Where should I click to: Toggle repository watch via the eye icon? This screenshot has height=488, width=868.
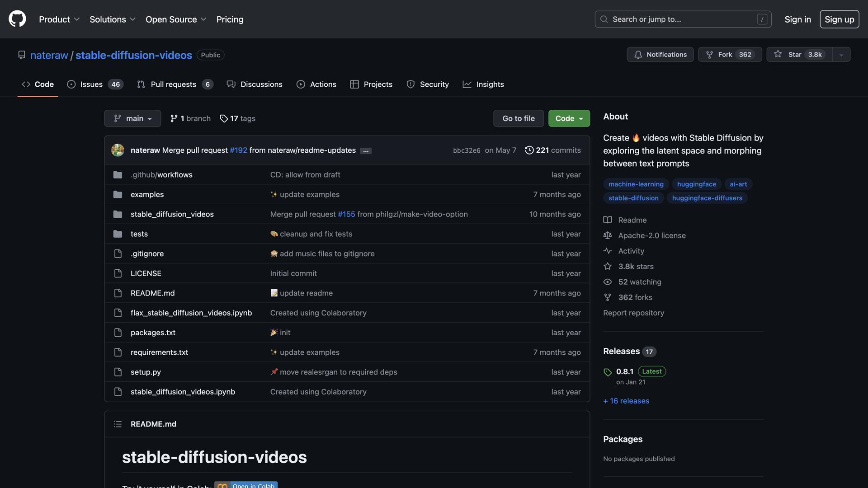coord(607,282)
